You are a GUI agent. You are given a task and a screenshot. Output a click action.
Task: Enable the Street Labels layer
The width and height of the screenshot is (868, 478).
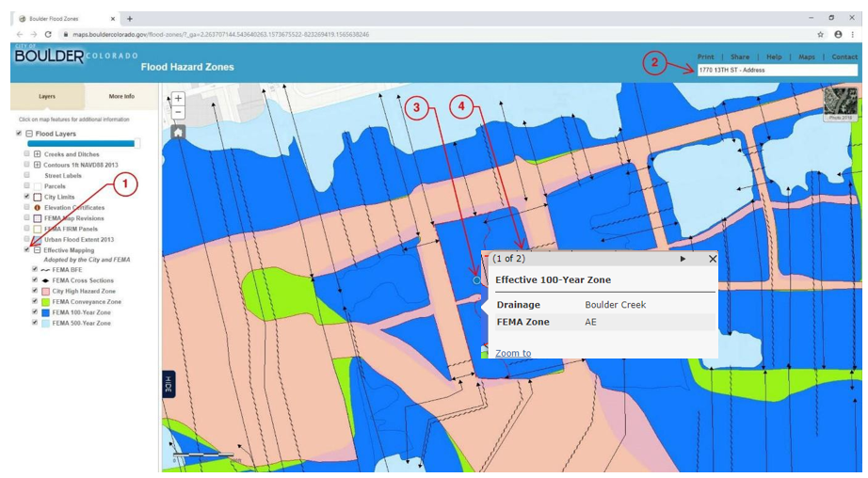(x=26, y=175)
